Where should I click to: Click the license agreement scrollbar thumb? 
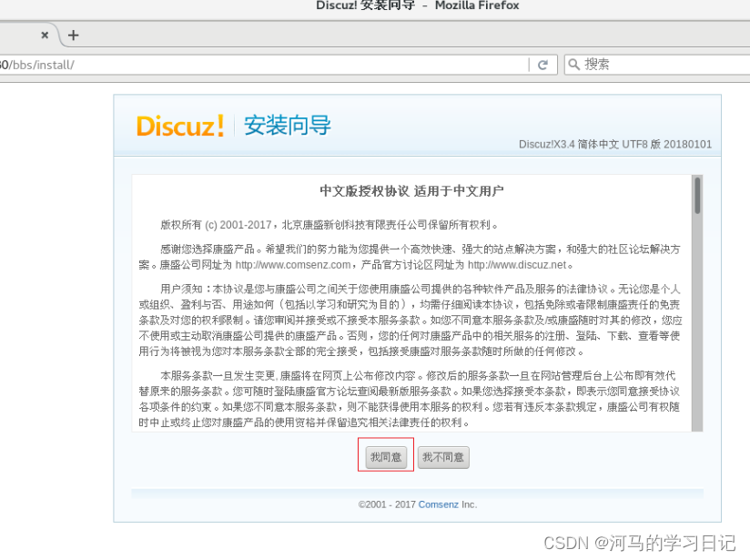tap(697, 195)
